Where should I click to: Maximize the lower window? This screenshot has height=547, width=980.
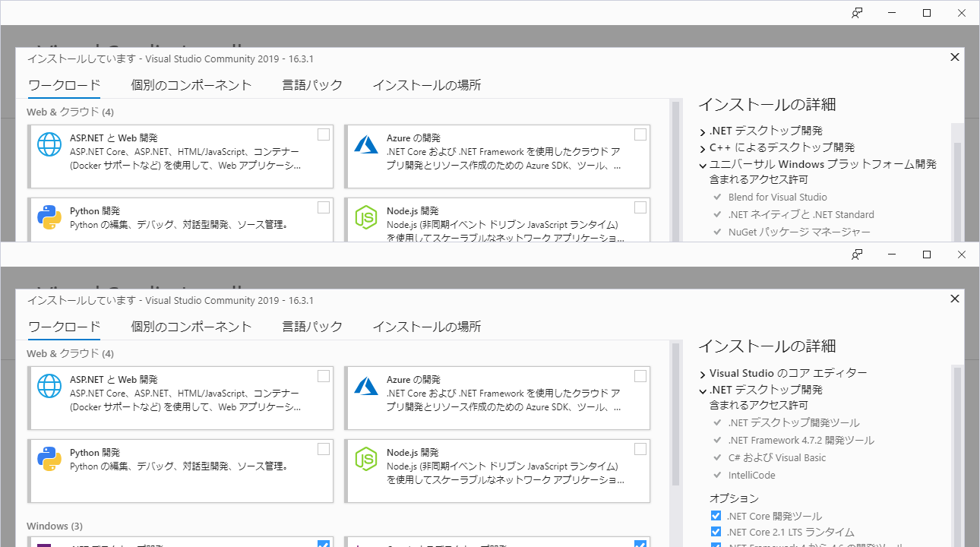click(927, 255)
